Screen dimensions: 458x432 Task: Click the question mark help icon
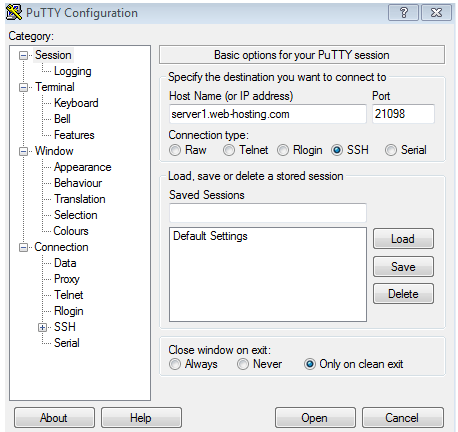pos(403,13)
